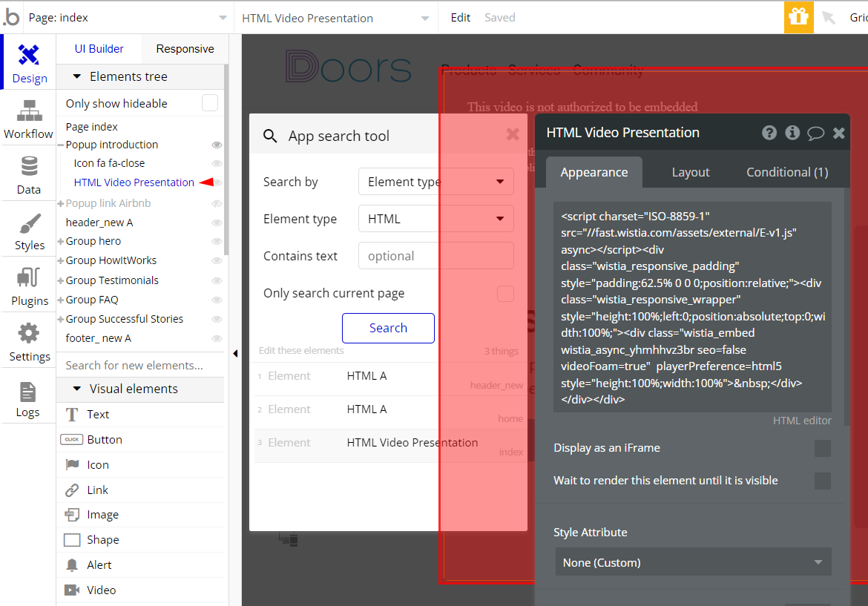This screenshot has height=606, width=868.
Task: Switch to the Responsive tab
Action: [x=185, y=49]
